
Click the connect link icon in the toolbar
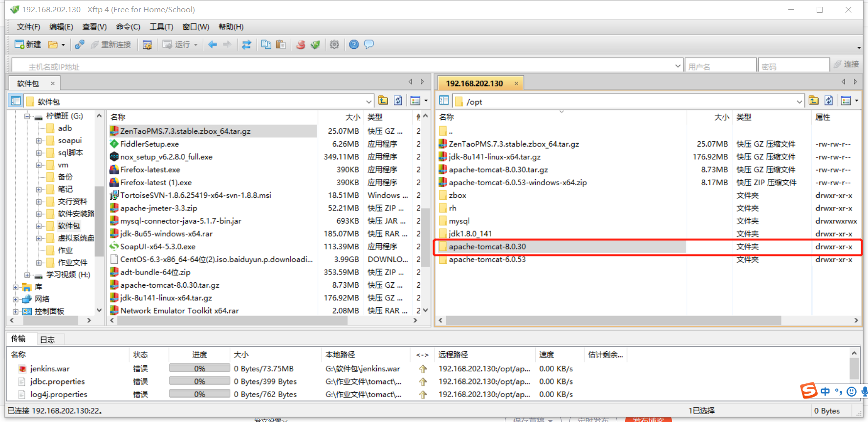(79, 44)
